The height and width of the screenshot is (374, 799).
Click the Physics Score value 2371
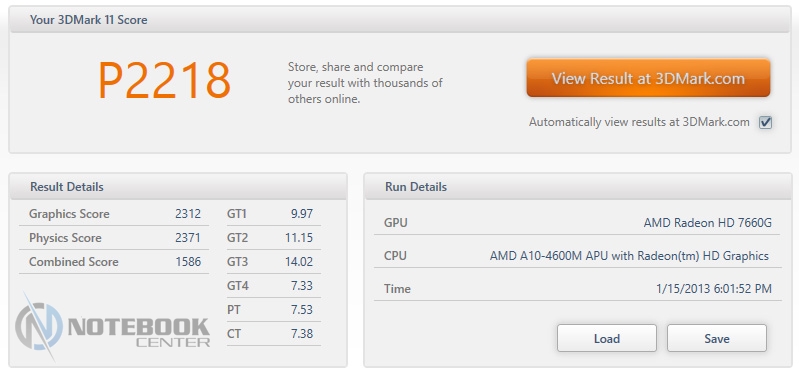click(188, 238)
